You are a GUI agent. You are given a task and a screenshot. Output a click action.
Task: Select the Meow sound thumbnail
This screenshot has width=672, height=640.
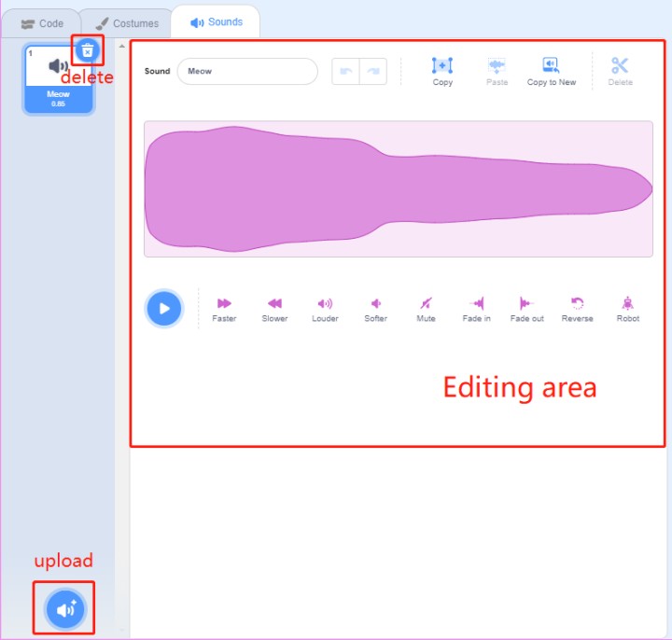point(58,79)
